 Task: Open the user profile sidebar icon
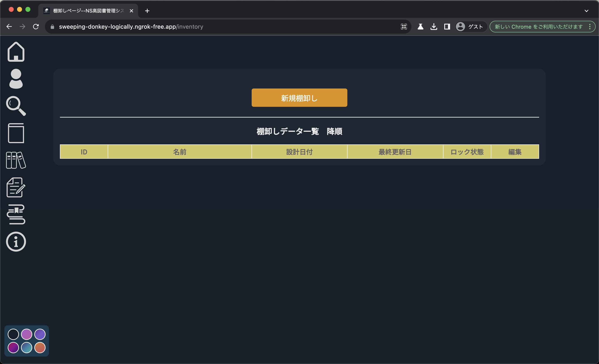click(16, 79)
